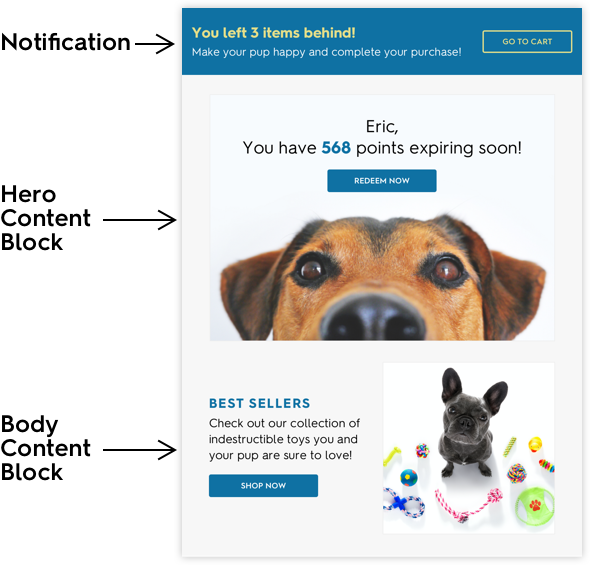Click the blue ball toy near bulldog
Image resolution: width=590 pixels, height=566 pixels.
click(409, 478)
